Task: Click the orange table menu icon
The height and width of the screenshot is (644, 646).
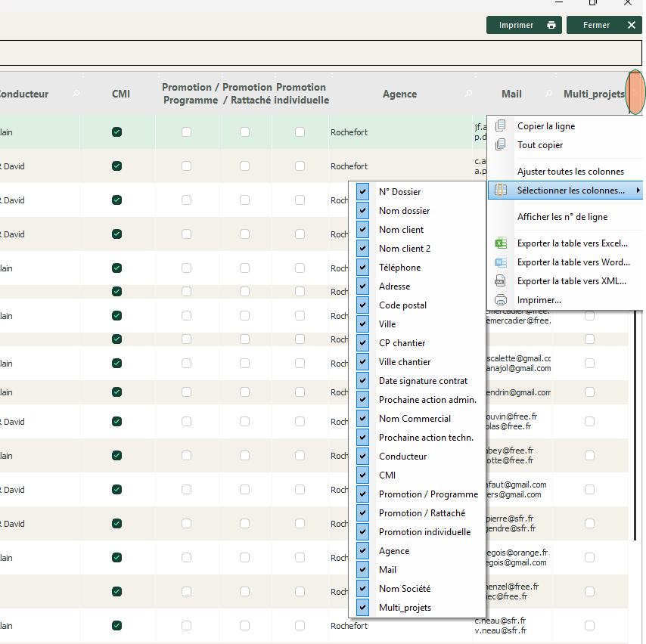Action: 635,92
